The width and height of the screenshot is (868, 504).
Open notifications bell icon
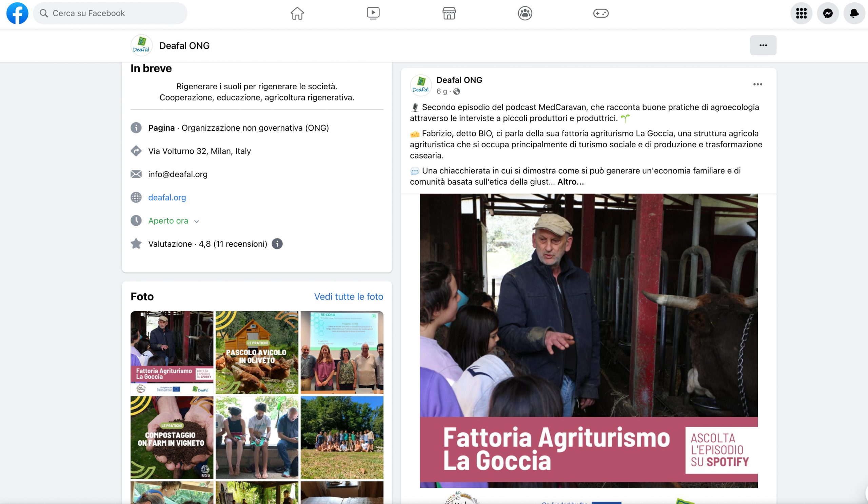click(854, 14)
